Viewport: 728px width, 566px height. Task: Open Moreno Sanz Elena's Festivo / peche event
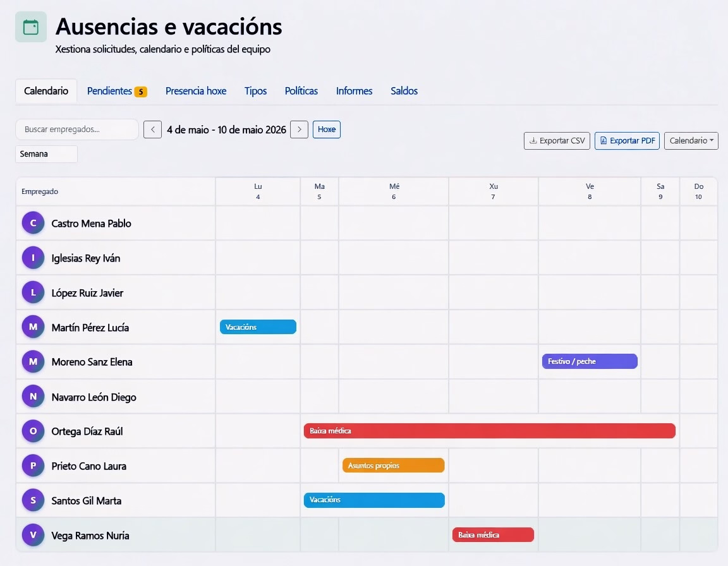590,361
